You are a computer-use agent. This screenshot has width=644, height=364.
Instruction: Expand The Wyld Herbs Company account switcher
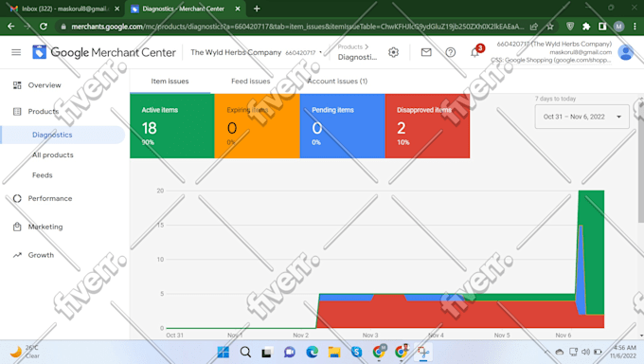(x=257, y=53)
